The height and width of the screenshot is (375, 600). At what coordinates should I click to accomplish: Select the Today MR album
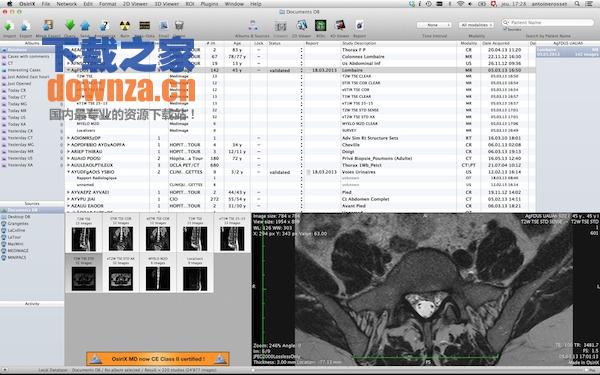click(17, 111)
